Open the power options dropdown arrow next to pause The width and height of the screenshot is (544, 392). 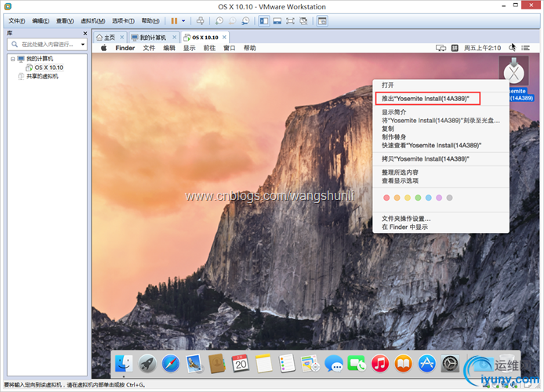click(183, 21)
